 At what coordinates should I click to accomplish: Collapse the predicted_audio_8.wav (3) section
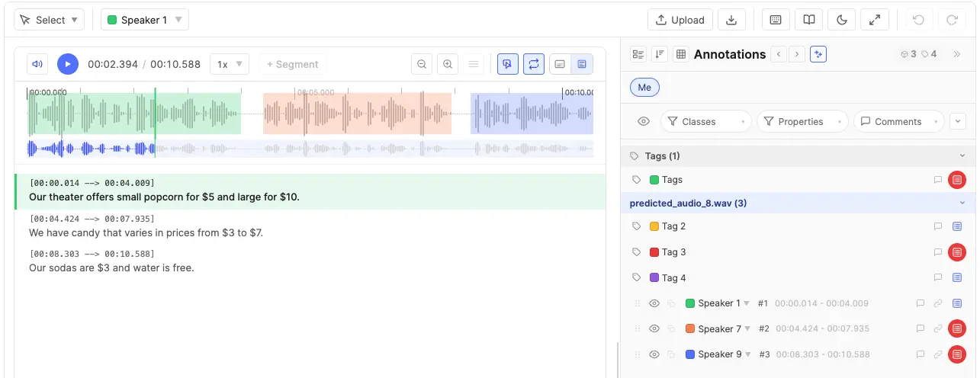[x=962, y=203]
